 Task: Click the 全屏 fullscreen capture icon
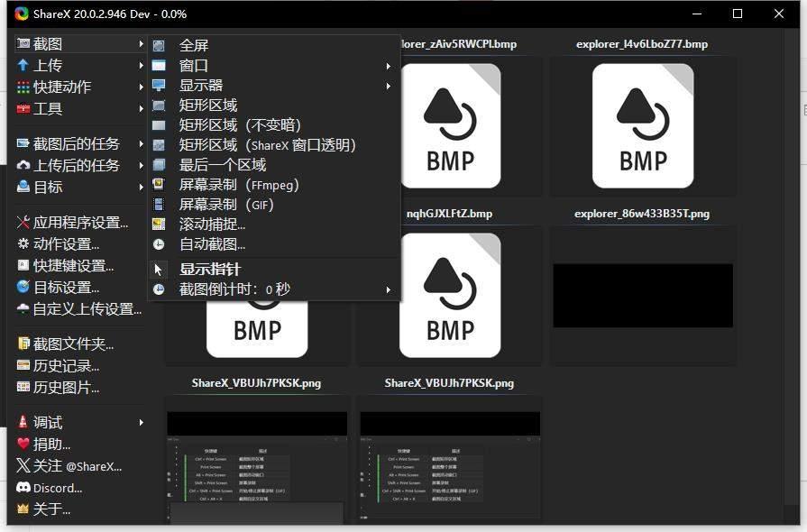point(159,46)
